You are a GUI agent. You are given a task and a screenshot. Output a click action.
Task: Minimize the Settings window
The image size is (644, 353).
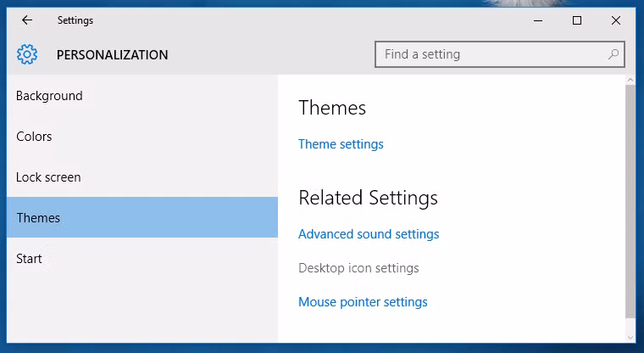tap(538, 20)
